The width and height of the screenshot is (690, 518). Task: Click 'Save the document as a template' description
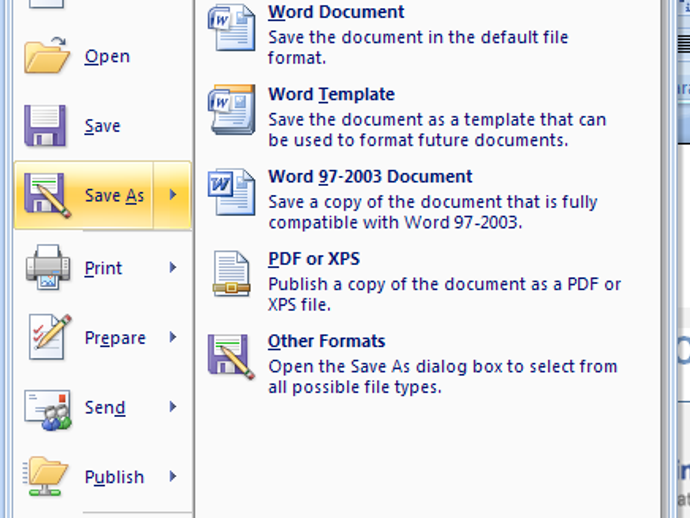(437, 130)
